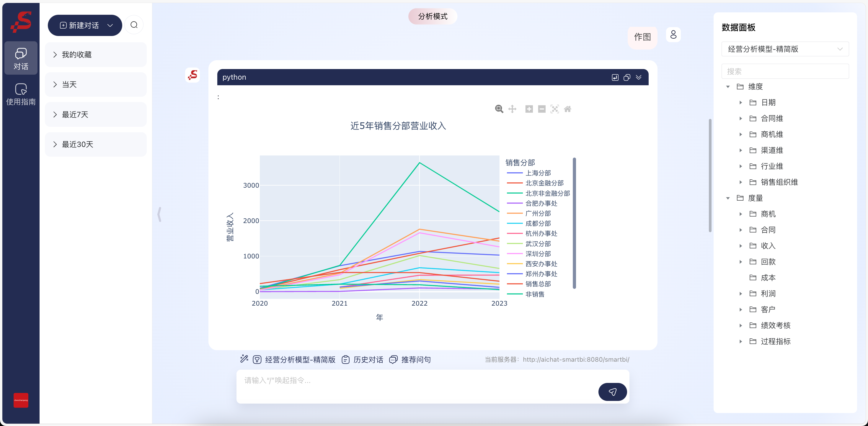Open the 对话 chat section icon

pyautogui.click(x=21, y=53)
